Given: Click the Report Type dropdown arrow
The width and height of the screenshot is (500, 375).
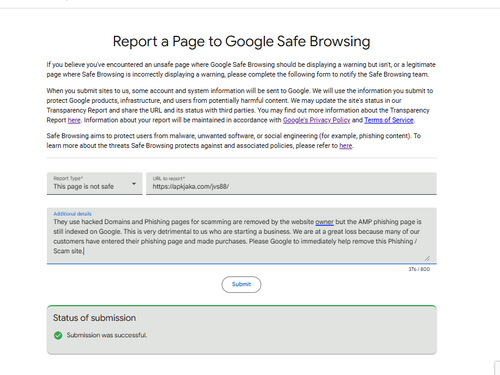Looking at the screenshot, I should click(134, 184).
